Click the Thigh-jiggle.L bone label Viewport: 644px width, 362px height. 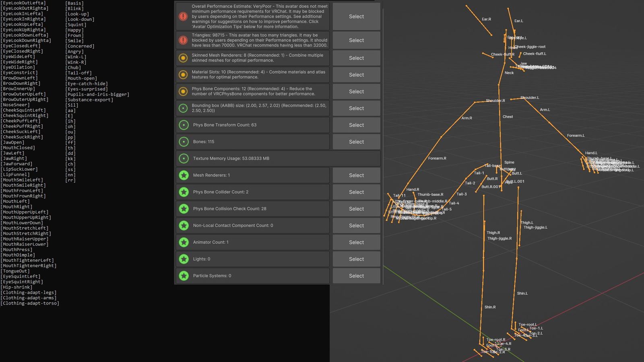pyautogui.click(x=535, y=228)
